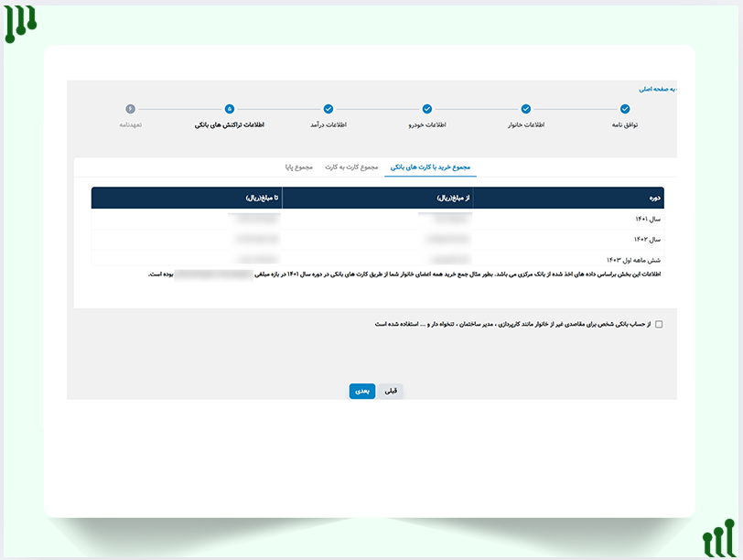This screenshot has height=560, width=743.
Task: Click the تعهدنامه step label
Action: pos(130,124)
